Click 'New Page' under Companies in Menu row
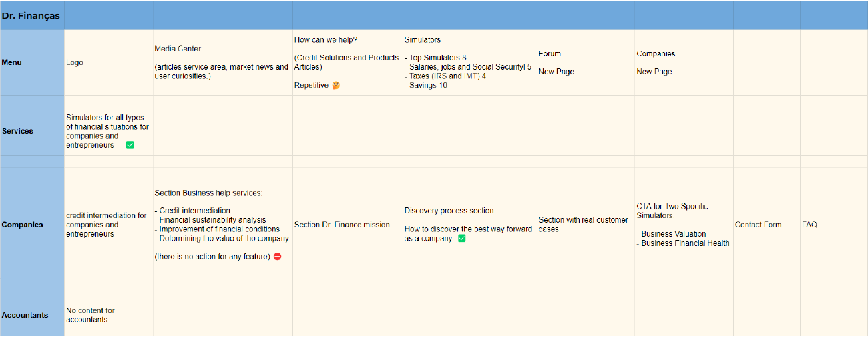The image size is (868, 337). coord(654,72)
